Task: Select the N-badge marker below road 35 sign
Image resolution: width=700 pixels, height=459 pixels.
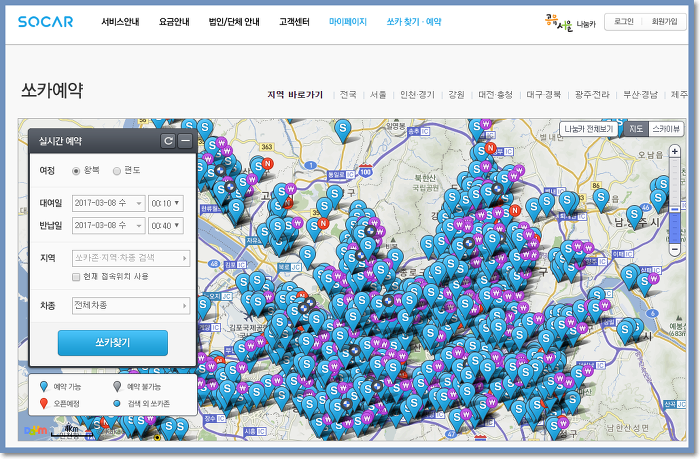Action: click(323, 223)
